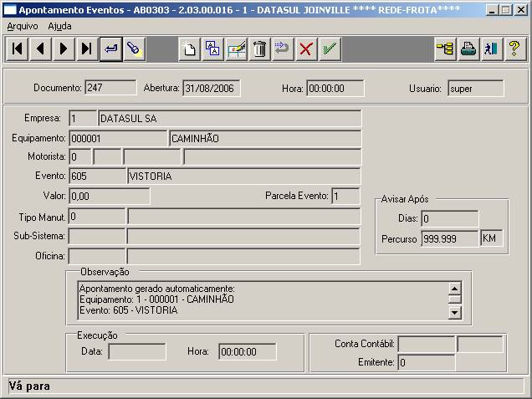532x399 pixels.
Task: Click the Parcela Evento field
Action: [345, 196]
